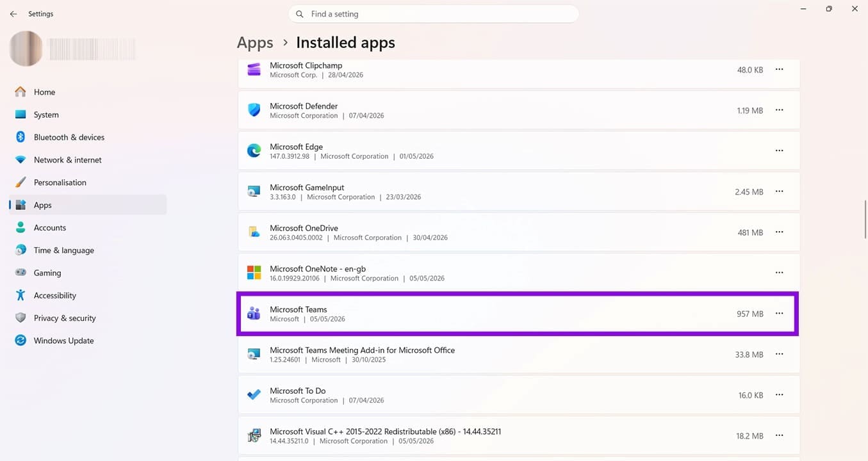Click the System monitor icon in sidebar
Image resolution: width=868 pixels, height=461 pixels.
coord(20,115)
